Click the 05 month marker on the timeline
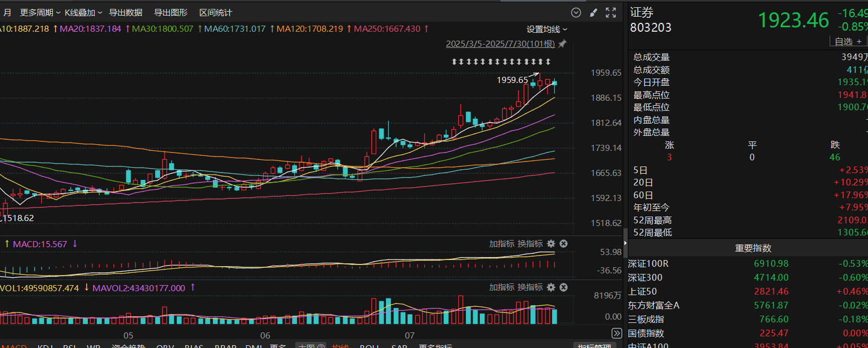 pyautogui.click(x=128, y=335)
